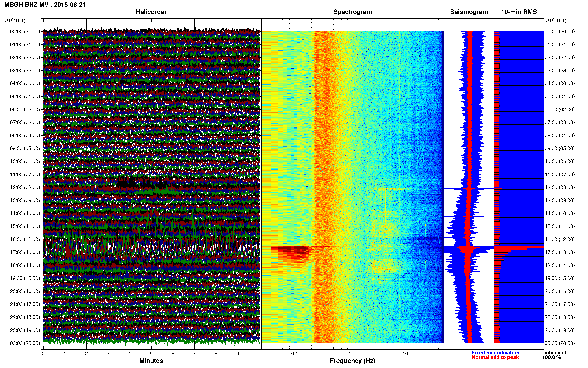Click the Seismogram panel heading

coord(469,12)
